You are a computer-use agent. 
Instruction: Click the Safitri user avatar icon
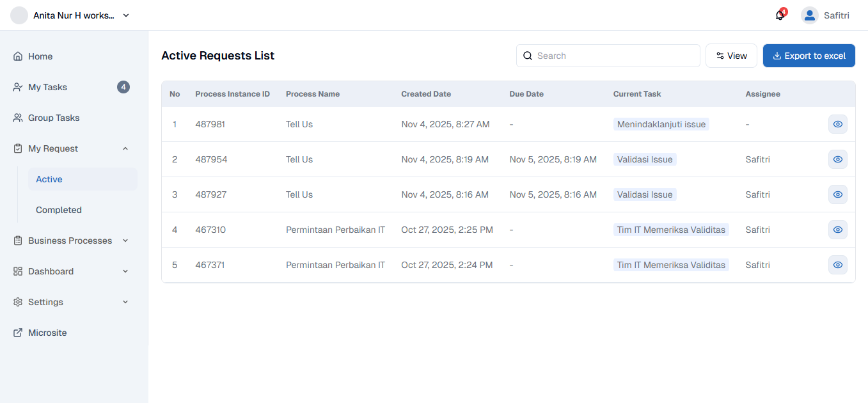click(x=810, y=15)
